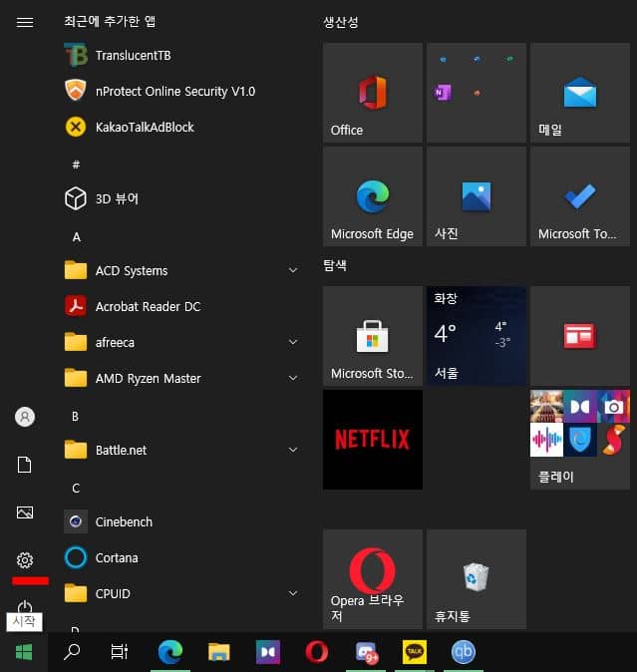Open qBittorrent from the taskbar

(464, 652)
